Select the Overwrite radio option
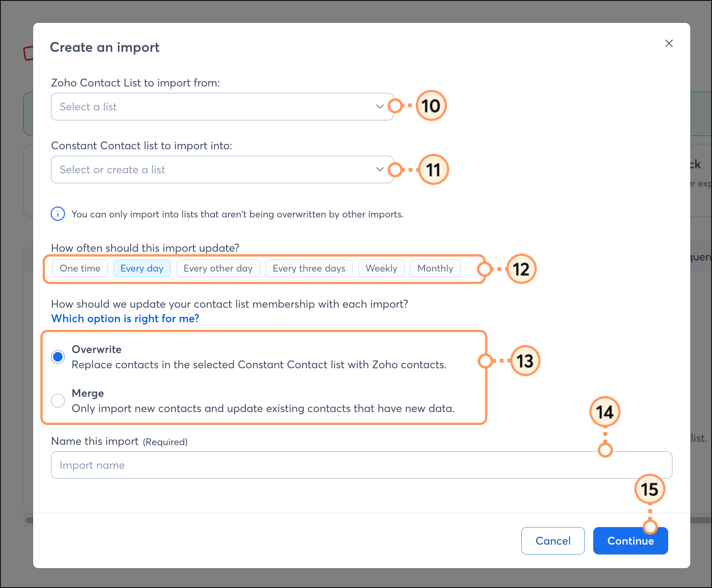 [x=58, y=357]
